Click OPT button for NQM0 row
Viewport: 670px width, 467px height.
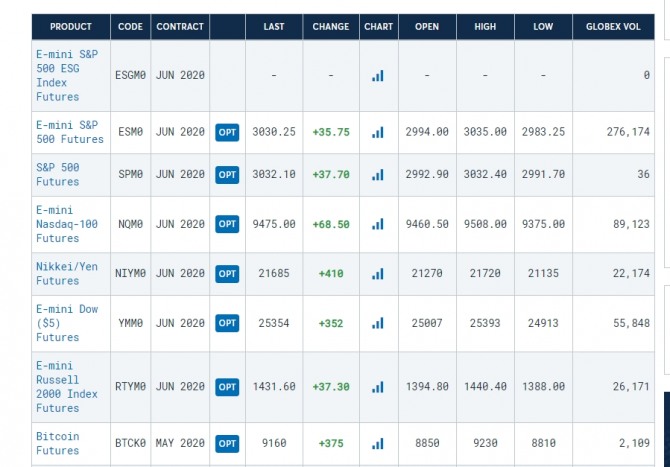[x=227, y=224]
